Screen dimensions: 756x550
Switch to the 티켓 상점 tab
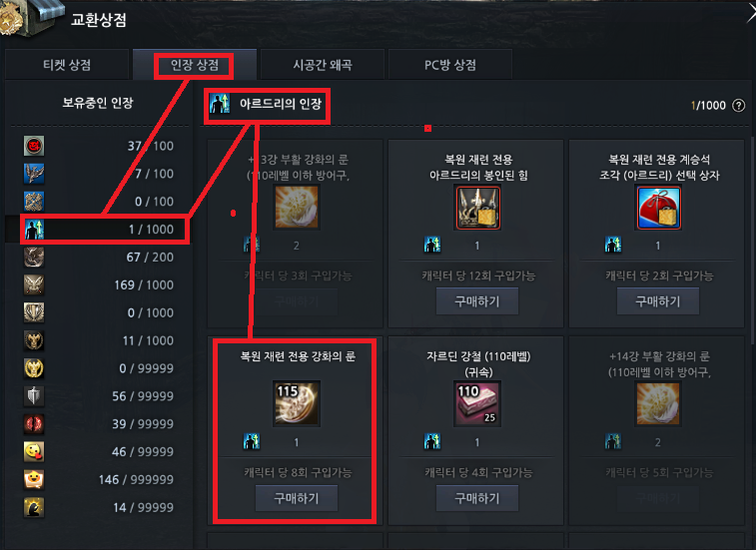(x=67, y=65)
